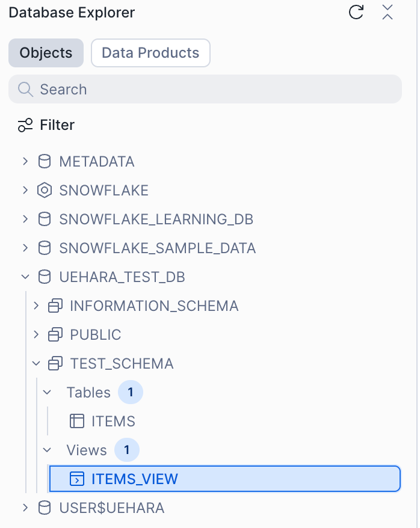420x528 pixels.
Task: Select the SNOWFLAKE_LEARNING_DB tree item
Action: (156, 219)
